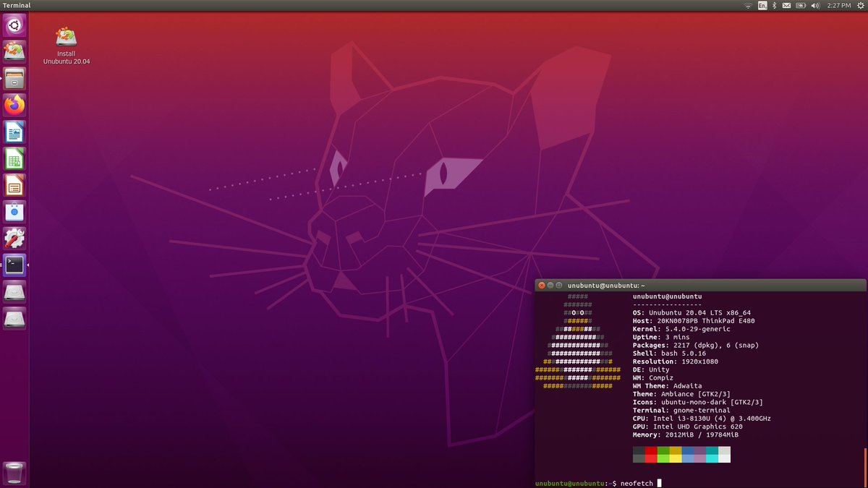
Task: Click the dark red swatch in upper color row
Action: coord(651,450)
